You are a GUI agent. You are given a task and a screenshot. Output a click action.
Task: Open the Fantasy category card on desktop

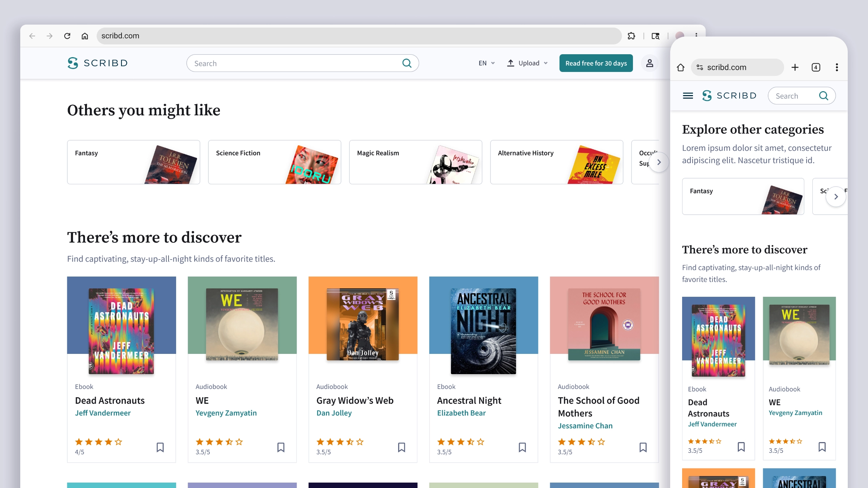pyautogui.click(x=133, y=162)
